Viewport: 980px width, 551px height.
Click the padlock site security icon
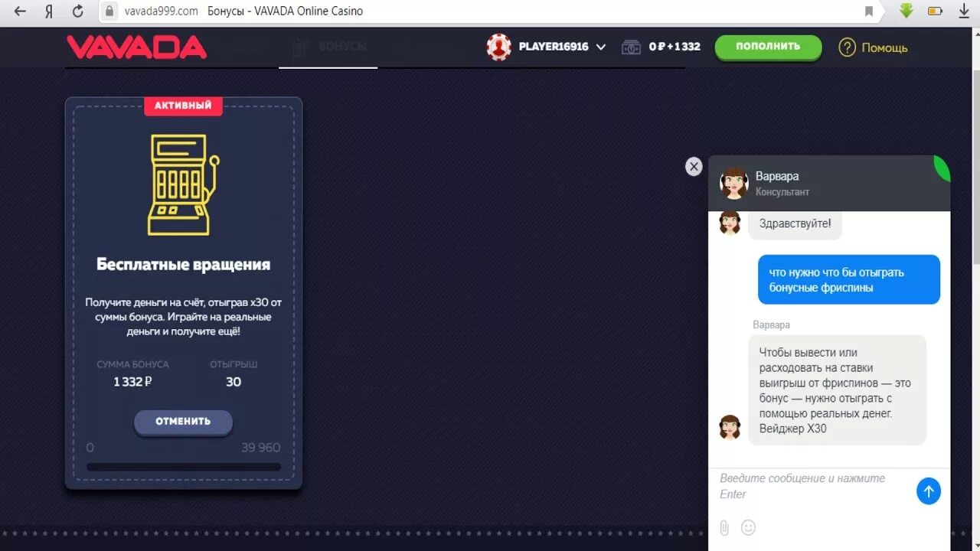(x=109, y=11)
